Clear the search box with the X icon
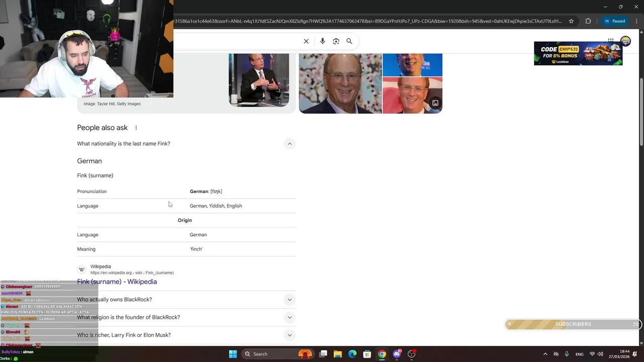This screenshot has height=362, width=644. (x=306, y=41)
